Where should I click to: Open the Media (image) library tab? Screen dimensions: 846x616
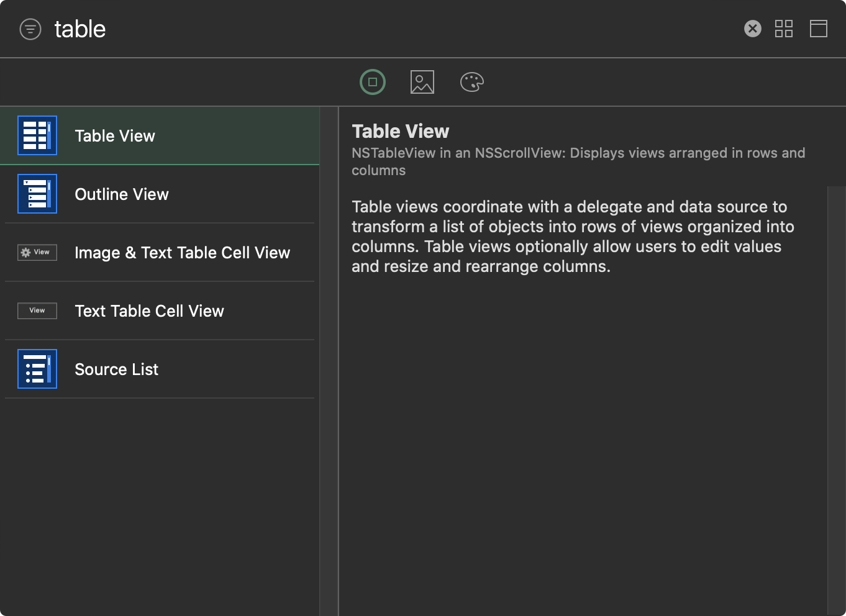[x=422, y=82]
